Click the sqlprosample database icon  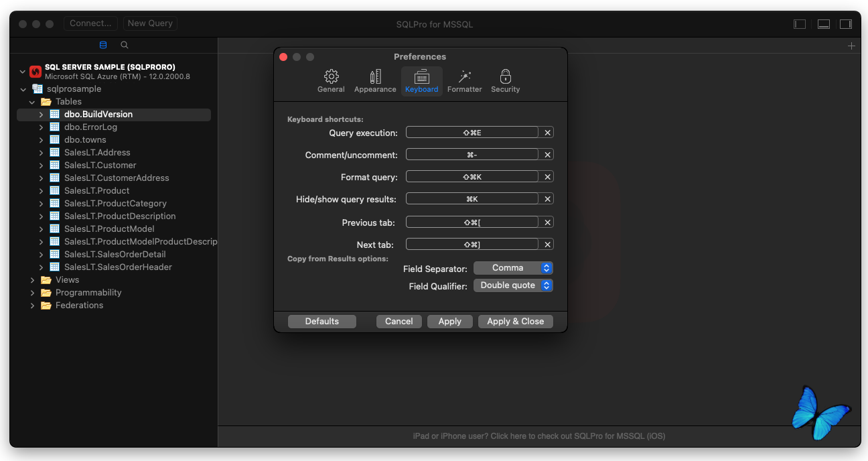[x=38, y=89]
